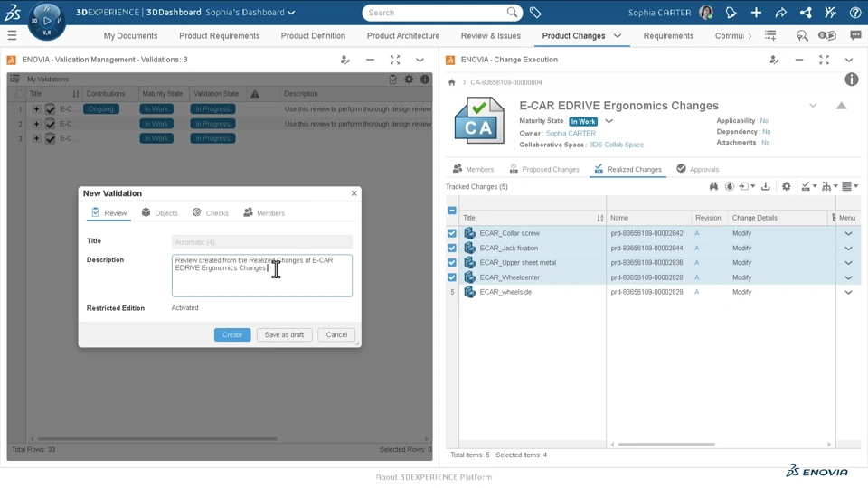Image resolution: width=868 pixels, height=488 pixels.
Task: Open notifications chat icon in top bar
Action: pos(731,12)
